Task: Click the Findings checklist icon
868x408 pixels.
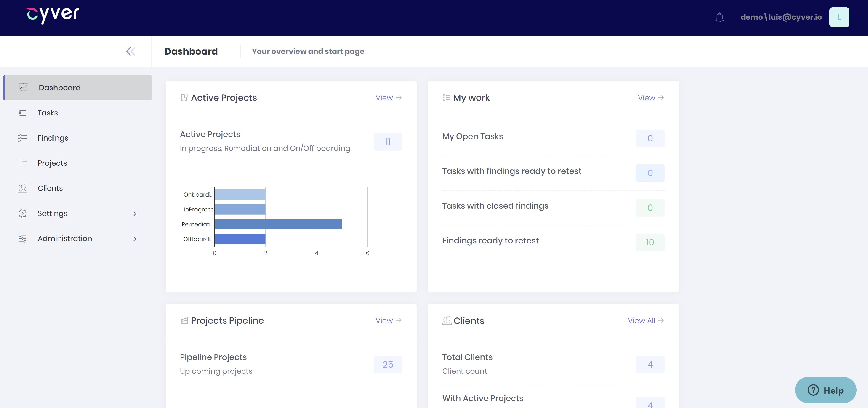Action: (x=23, y=138)
